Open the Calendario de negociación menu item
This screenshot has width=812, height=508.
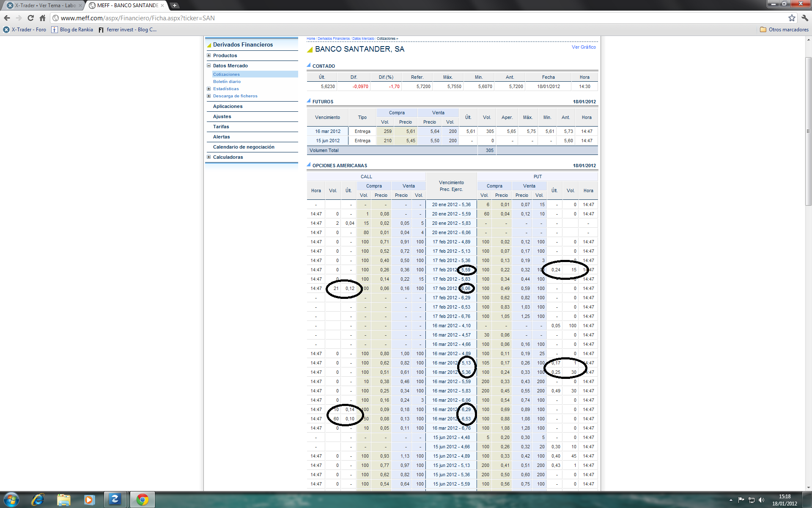(x=244, y=147)
